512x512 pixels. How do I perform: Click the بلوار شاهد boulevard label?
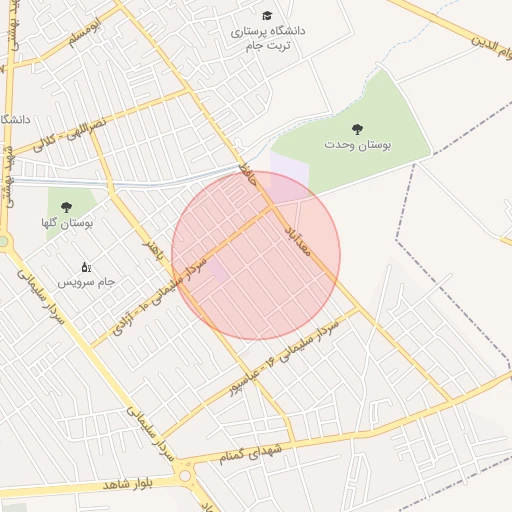click(128, 485)
